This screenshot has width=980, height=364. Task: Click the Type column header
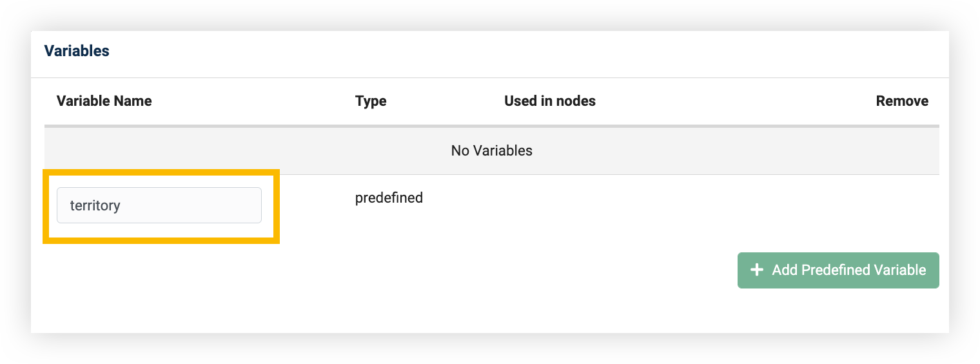point(371,101)
